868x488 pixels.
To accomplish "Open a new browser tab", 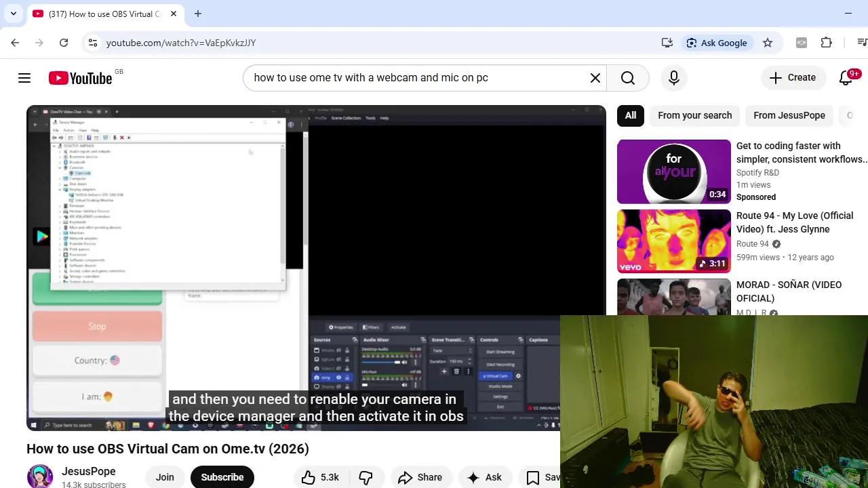I will pyautogui.click(x=198, y=14).
